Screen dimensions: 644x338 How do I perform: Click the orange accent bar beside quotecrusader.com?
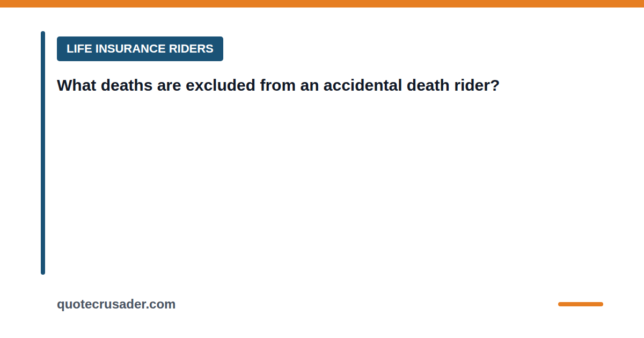pos(581,304)
